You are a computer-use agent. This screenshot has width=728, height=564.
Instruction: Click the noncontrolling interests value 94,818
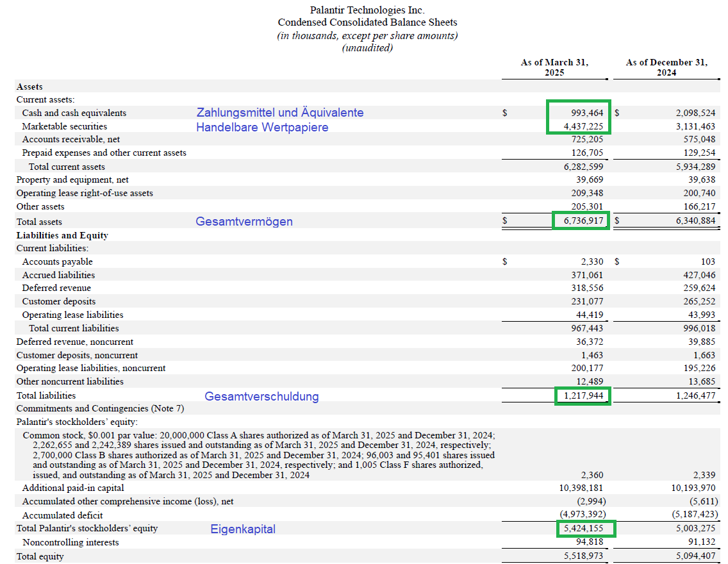click(x=590, y=542)
